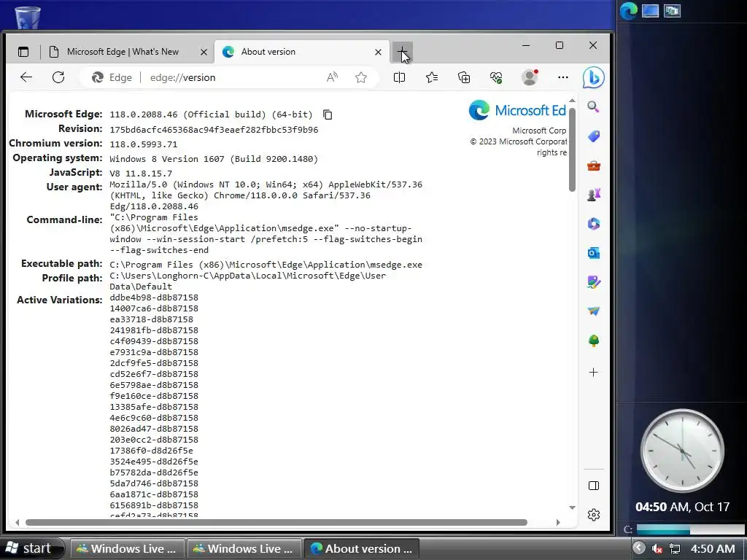Open sidebar Search icon
This screenshot has width=747, height=560.
593,106
